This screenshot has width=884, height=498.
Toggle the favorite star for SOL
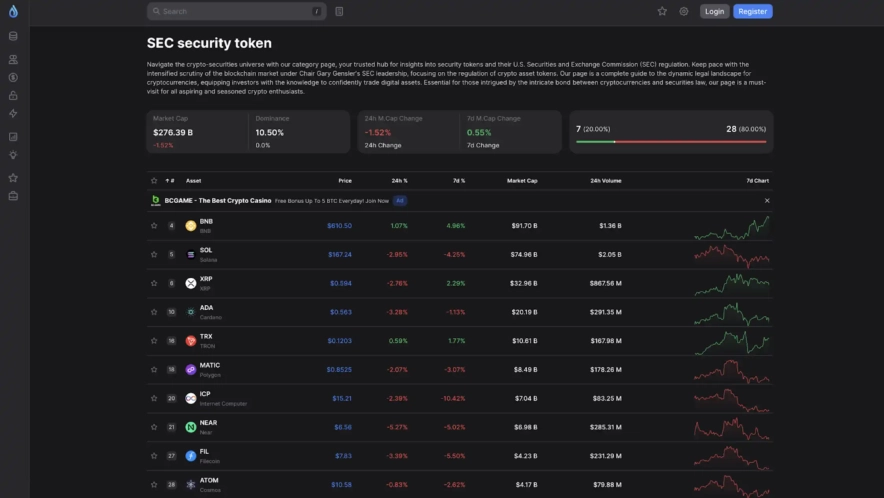(154, 254)
